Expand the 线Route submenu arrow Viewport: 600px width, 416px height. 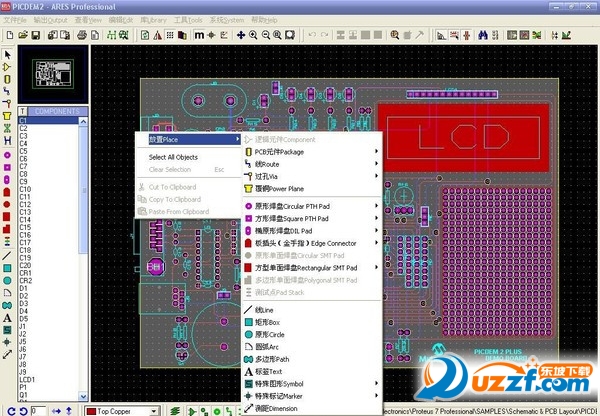(377, 164)
